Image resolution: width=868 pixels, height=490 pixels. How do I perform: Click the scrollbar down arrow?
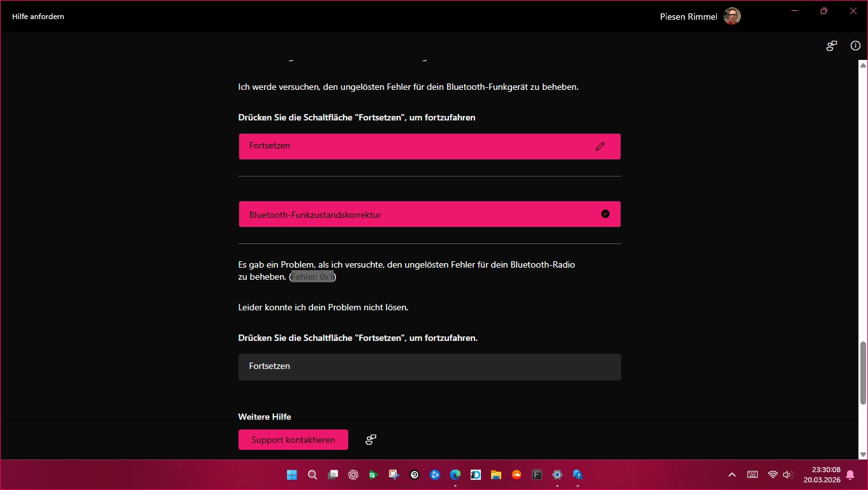tap(864, 454)
